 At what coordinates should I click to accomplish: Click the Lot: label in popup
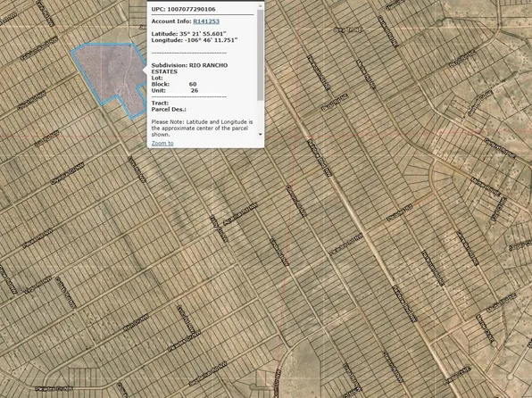coord(157,78)
